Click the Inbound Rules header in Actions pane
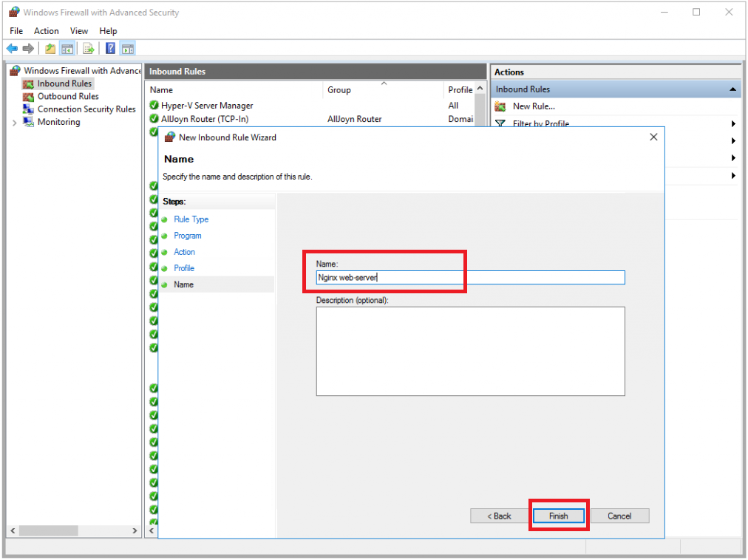Screen dimensions: 748x560 point(616,89)
